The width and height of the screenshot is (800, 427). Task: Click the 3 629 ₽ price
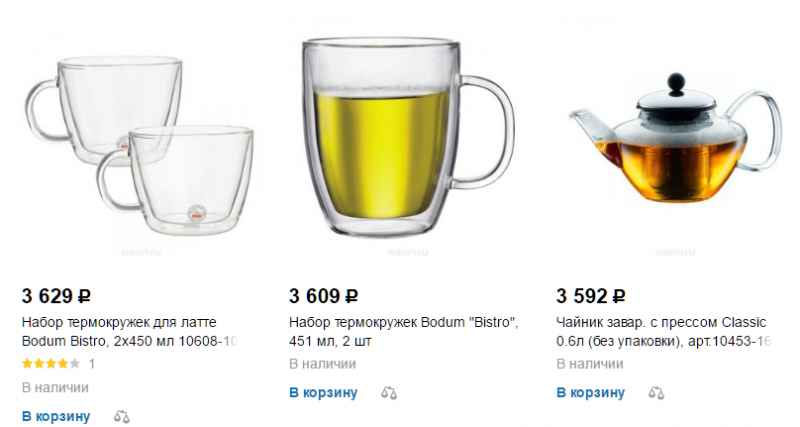coord(56,296)
